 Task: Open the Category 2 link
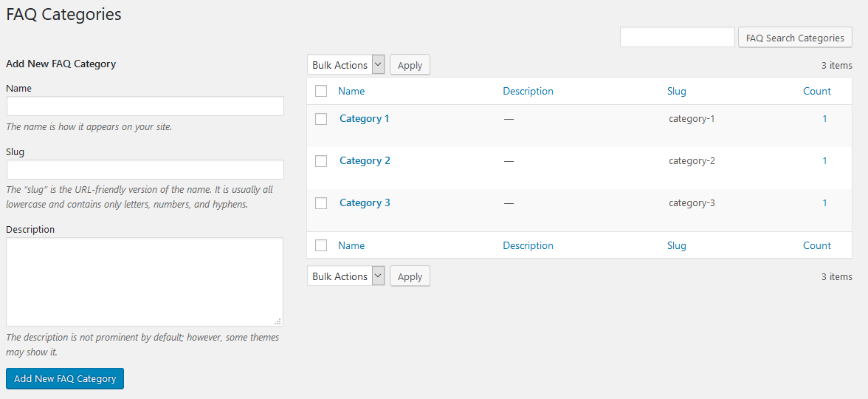coord(365,160)
